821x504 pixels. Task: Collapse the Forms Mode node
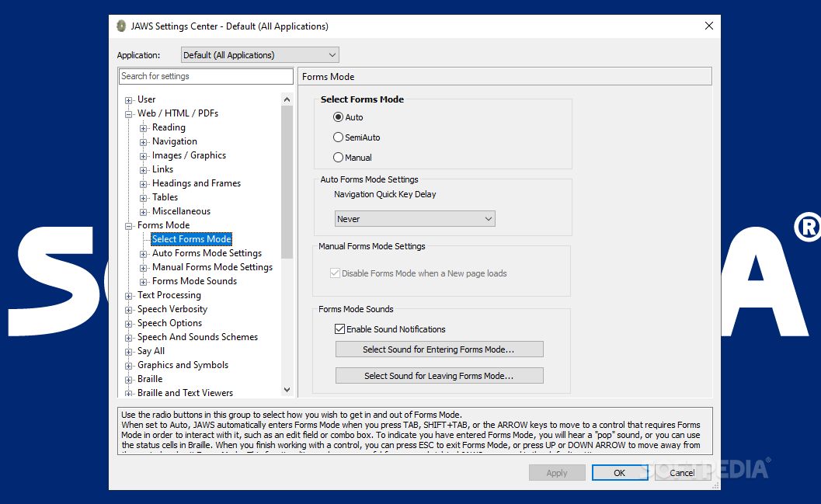[x=128, y=226]
